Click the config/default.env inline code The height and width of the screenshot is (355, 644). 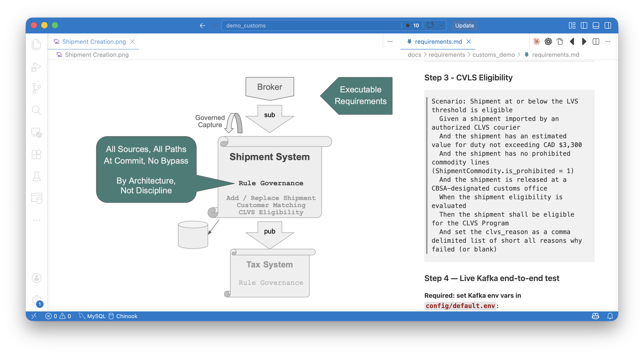click(x=460, y=306)
